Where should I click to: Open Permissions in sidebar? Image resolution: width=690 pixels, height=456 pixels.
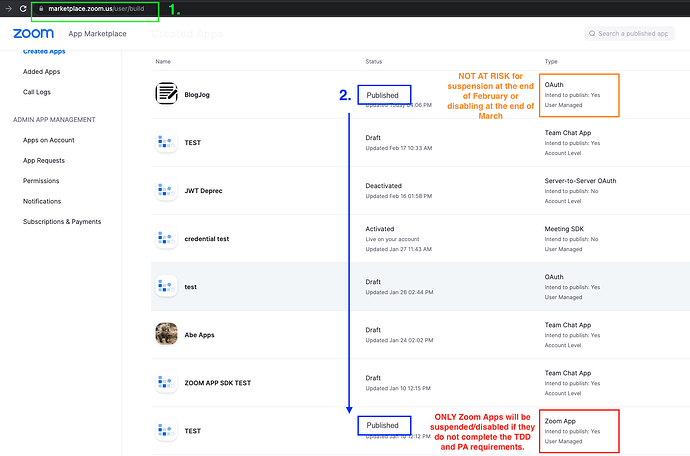tap(41, 181)
